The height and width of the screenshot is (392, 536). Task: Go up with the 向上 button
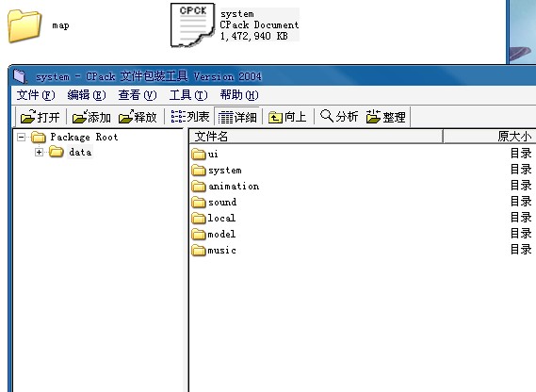(286, 117)
